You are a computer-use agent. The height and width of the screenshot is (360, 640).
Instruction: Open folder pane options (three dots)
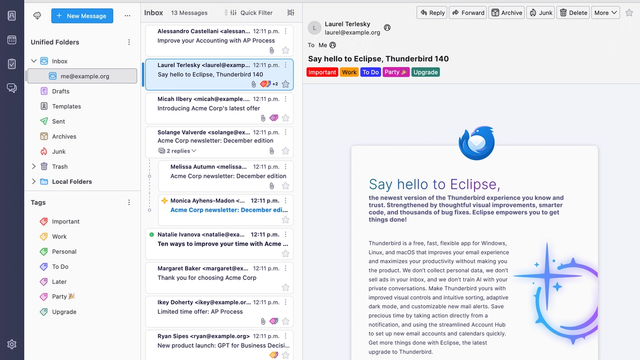point(127,16)
